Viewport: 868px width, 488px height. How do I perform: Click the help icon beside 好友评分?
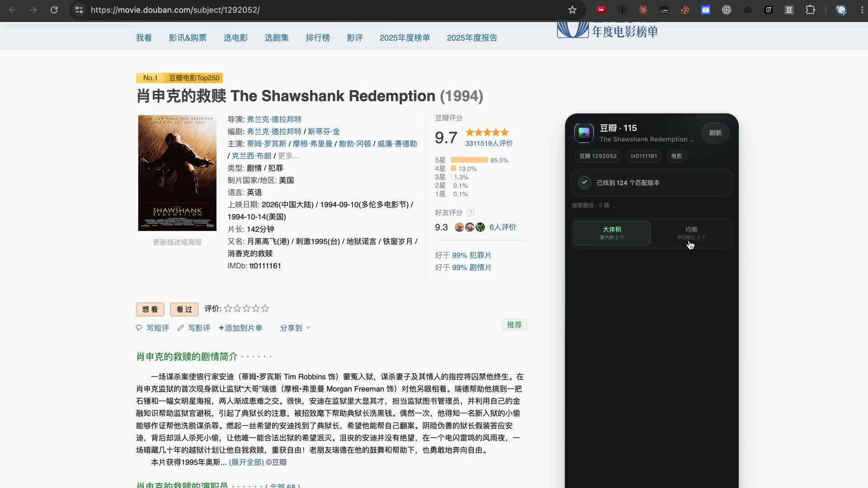[x=471, y=213]
